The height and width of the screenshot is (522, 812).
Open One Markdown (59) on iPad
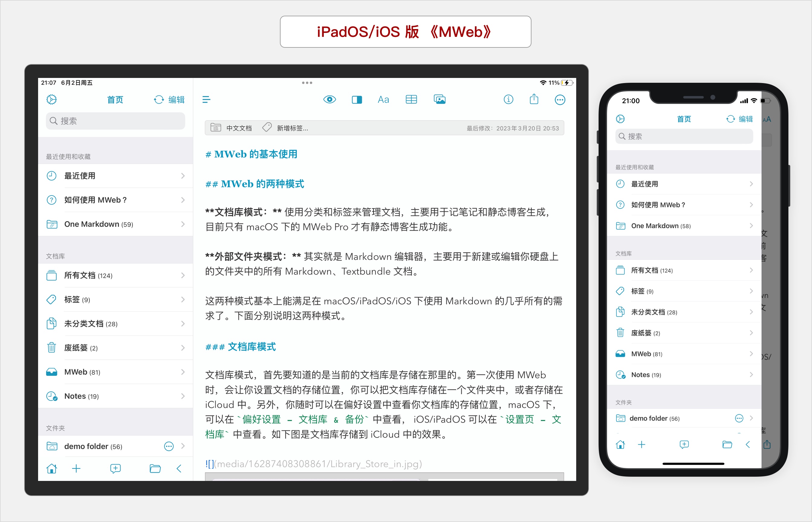115,224
